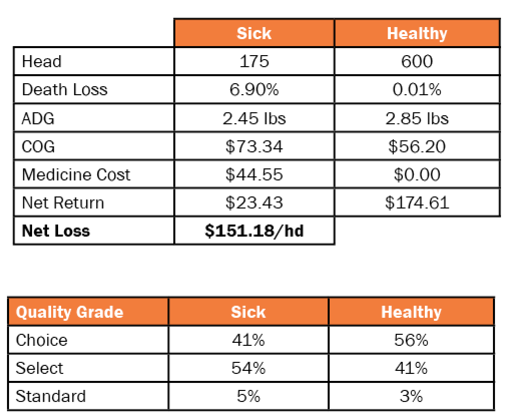The width and height of the screenshot is (509, 420).
Task: Click the Standard row label
Action: click(x=51, y=396)
